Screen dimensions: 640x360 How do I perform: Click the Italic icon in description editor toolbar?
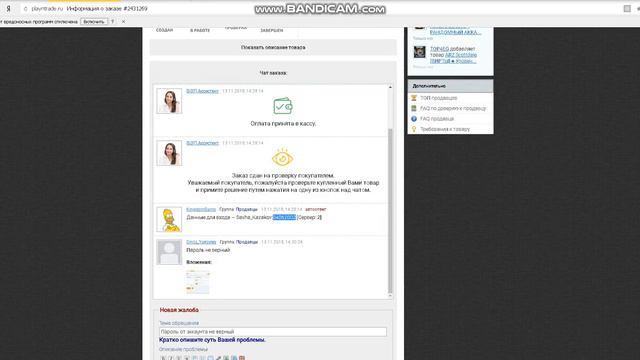tap(171, 358)
